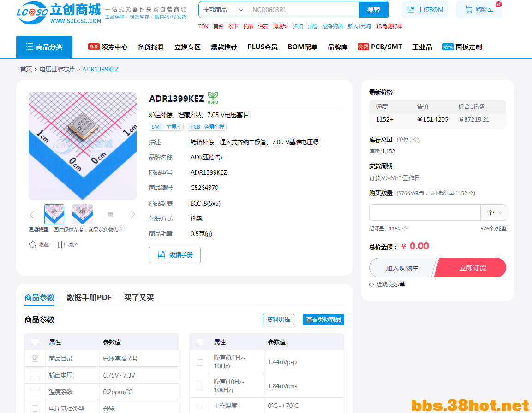Switch to the 商品参数 tab
This screenshot has width=532, height=413.
tap(39, 297)
